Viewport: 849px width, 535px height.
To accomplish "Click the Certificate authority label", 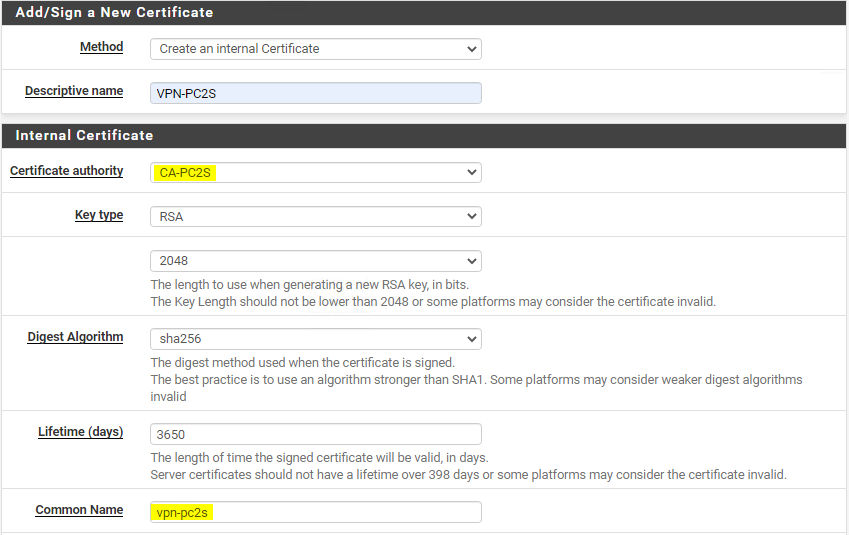I will click(67, 171).
